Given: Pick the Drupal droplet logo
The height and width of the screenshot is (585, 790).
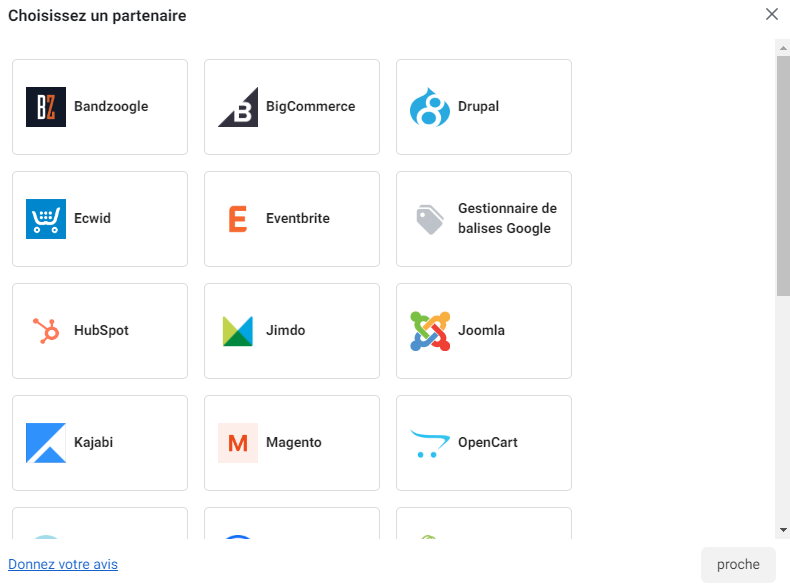Looking at the screenshot, I should (430, 107).
